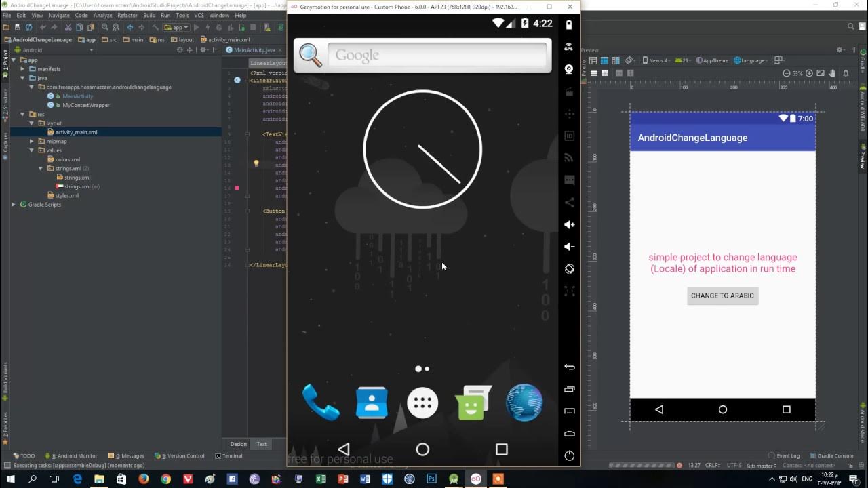Open the Android Monitor tool window
Image resolution: width=868 pixels, height=488 pixels.
click(x=71, y=456)
